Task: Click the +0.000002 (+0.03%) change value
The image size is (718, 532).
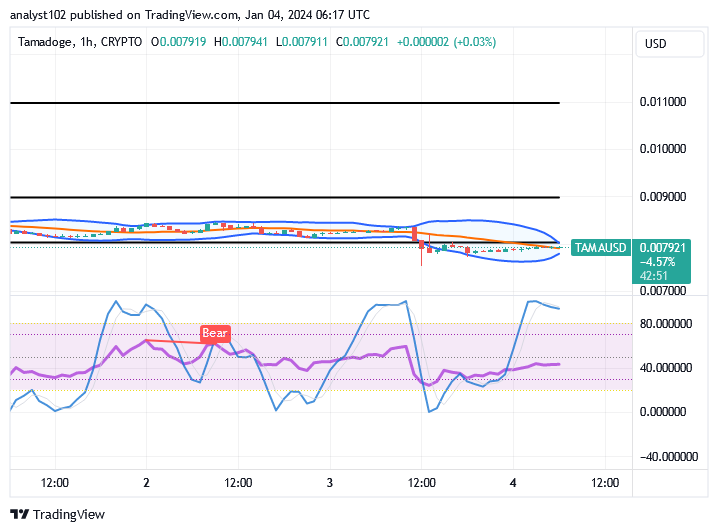Action: [446, 42]
